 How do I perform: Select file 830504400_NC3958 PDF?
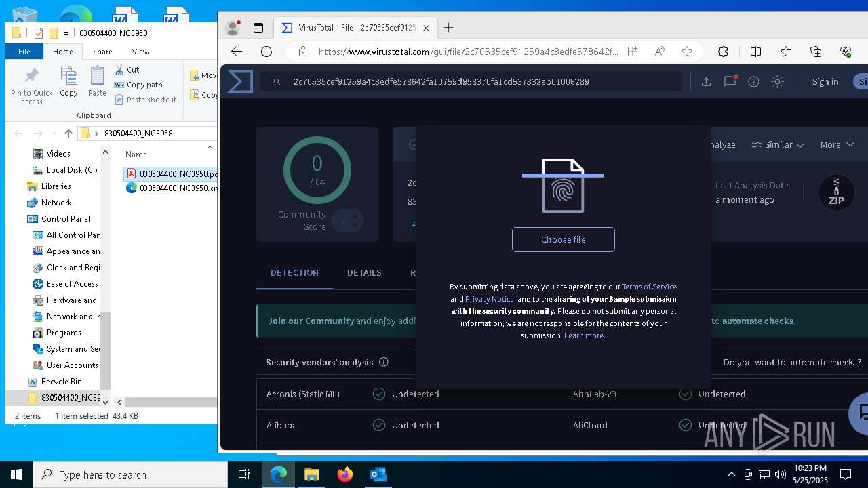pyautogui.click(x=172, y=174)
